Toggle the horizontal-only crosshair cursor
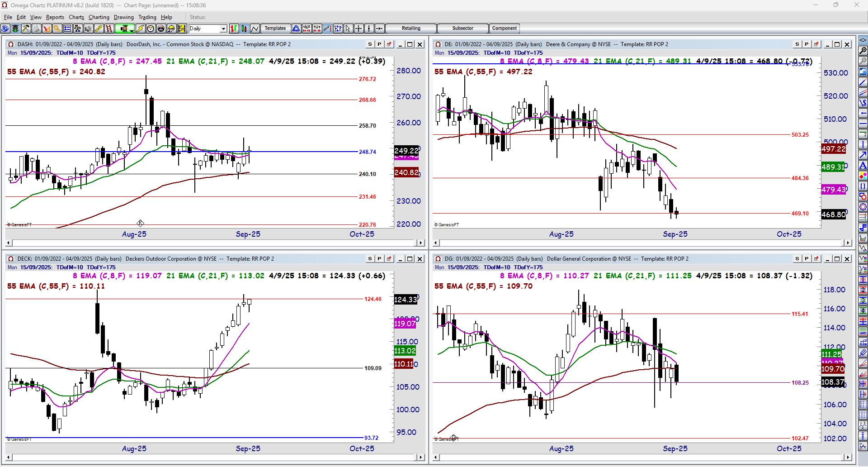Viewport: 868px width, 467px height. pos(379,29)
